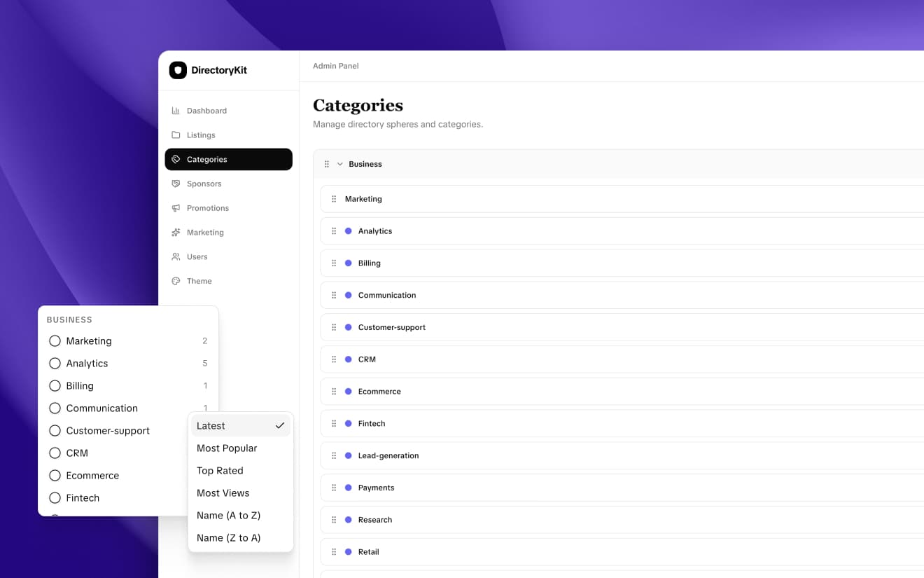Click the Ecommerce category row

tap(379, 392)
